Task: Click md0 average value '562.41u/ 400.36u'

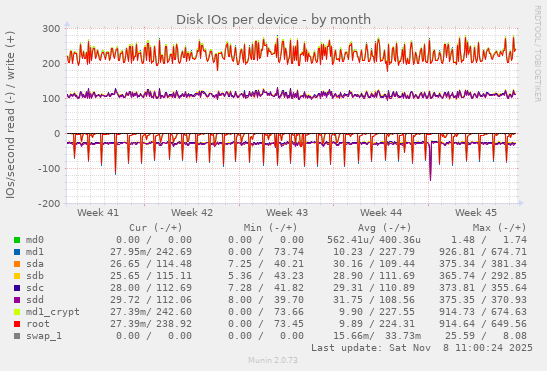Action: click(374, 240)
